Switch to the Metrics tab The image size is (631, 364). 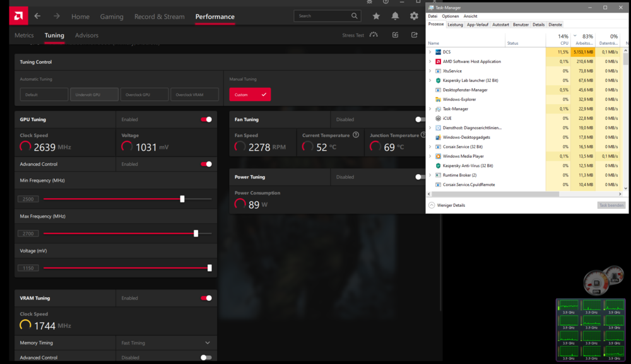point(24,36)
